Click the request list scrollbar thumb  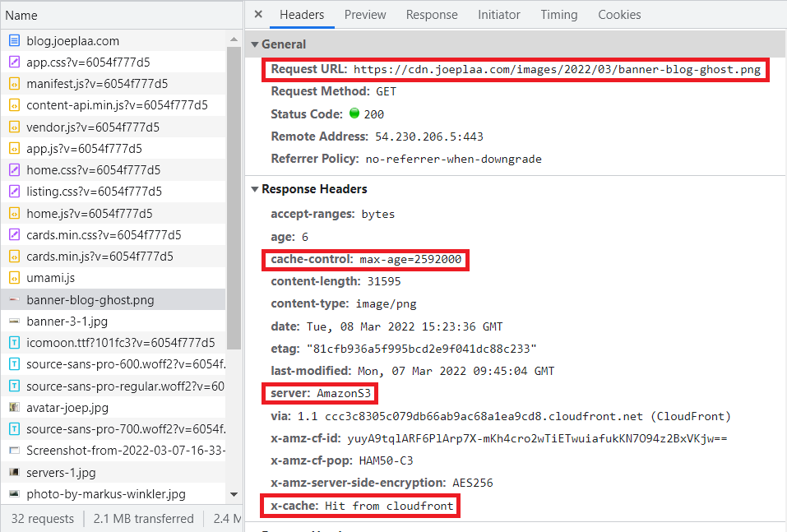234,197
